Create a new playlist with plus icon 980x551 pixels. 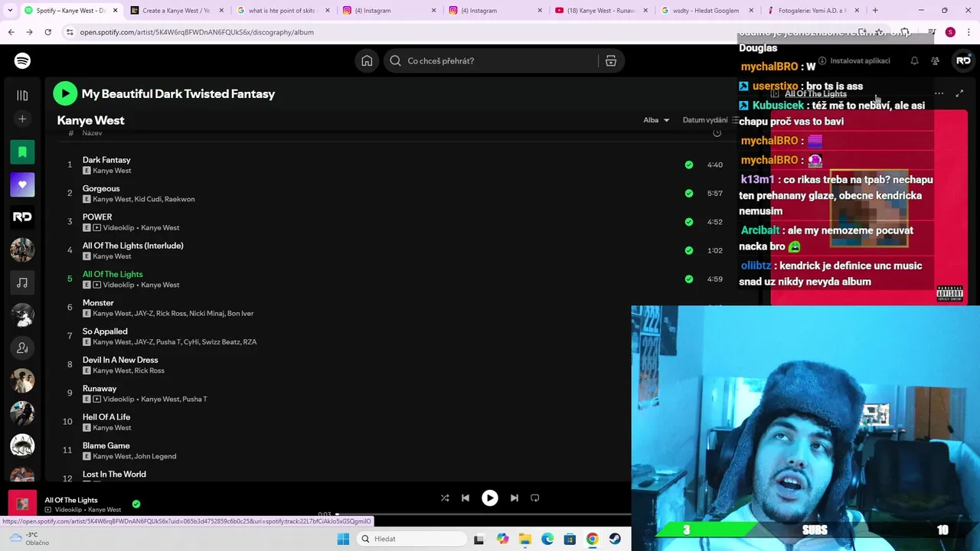[x=22, y=119]
